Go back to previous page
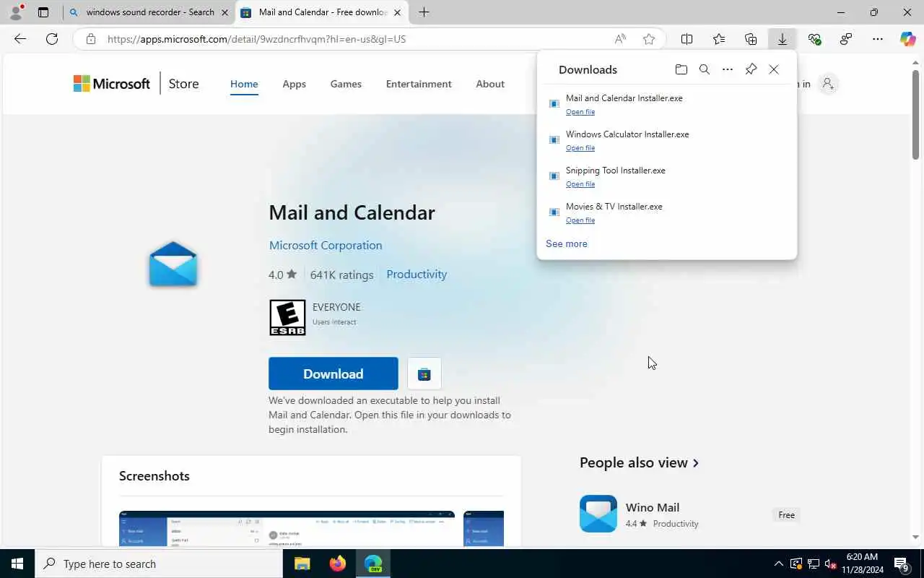 (20, 39)
